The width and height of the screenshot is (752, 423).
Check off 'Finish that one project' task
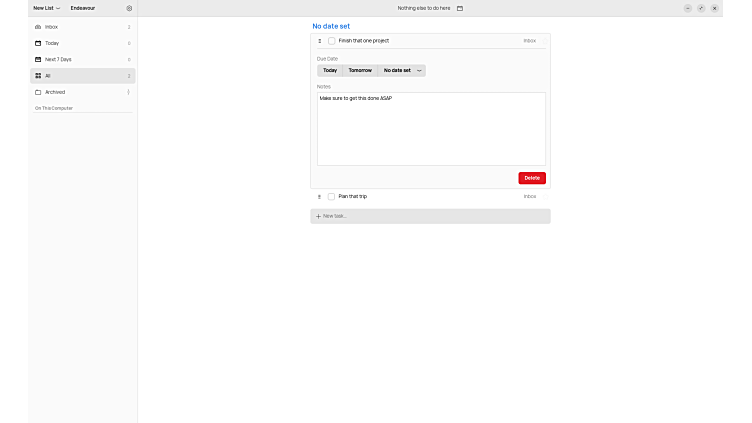pyautogui.click(x=332, y=41)
